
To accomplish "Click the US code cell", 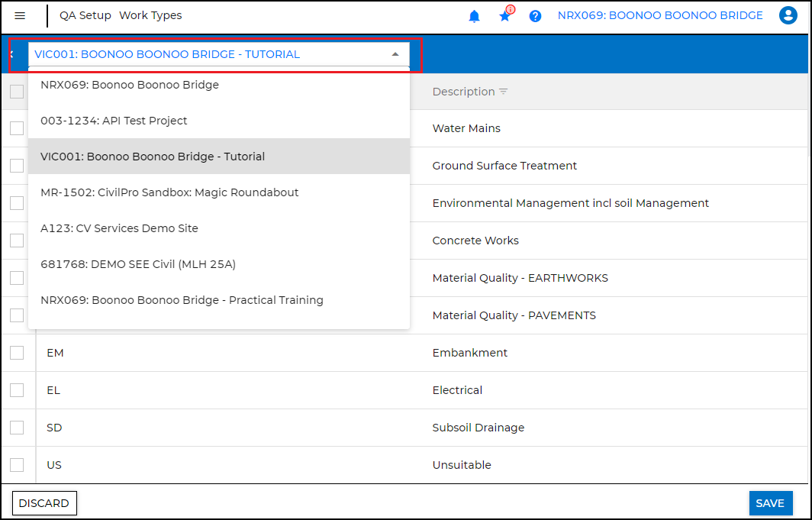I will (54, 465).
